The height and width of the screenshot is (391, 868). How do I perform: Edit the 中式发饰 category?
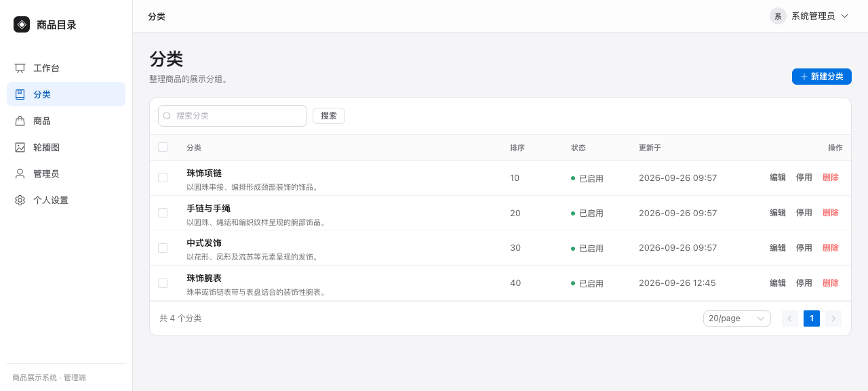tap(778, 248)
